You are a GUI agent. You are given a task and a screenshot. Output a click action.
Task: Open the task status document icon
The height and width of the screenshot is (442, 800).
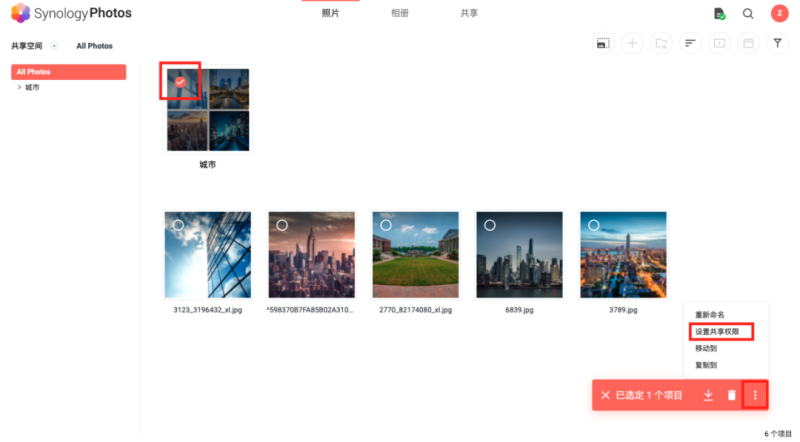(719, 14)
